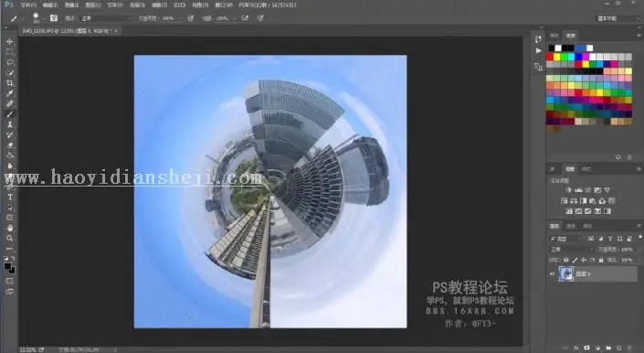This screenshot has height=353, width=644.
Task: Open the 编辑 (Edit) menu
Action: click(50, 5)
